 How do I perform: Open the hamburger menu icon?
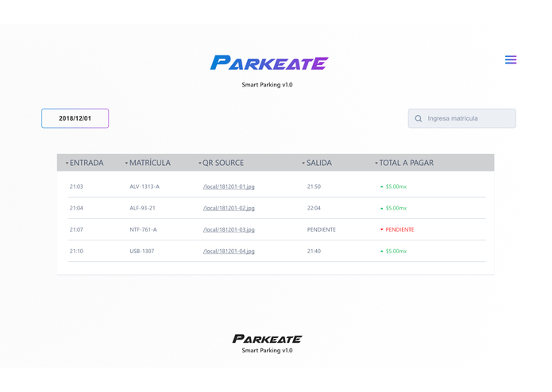point(511,60)
